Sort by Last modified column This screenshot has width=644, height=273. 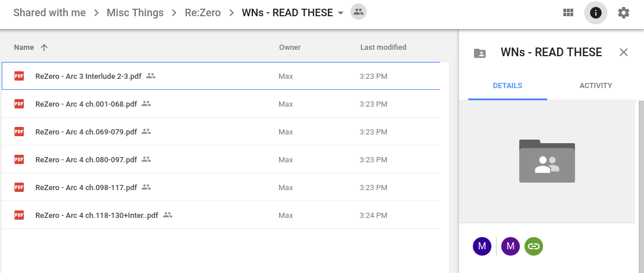tap(383, 47)
